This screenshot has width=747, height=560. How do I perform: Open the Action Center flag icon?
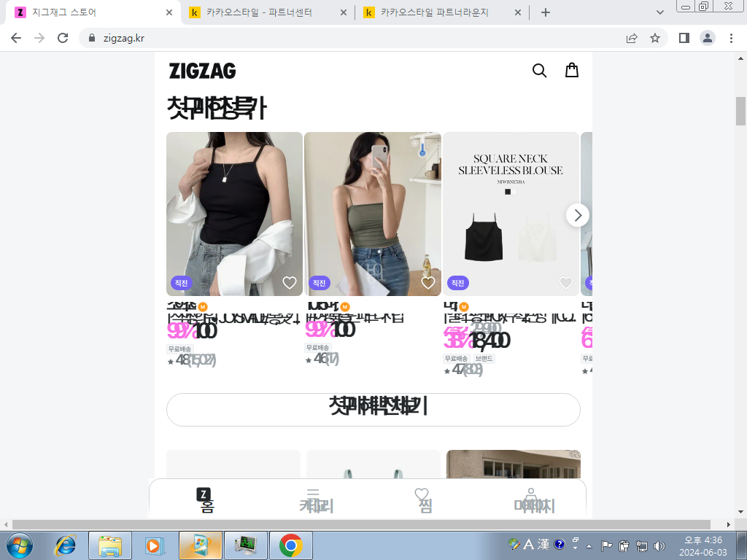(x=606, y=545)
